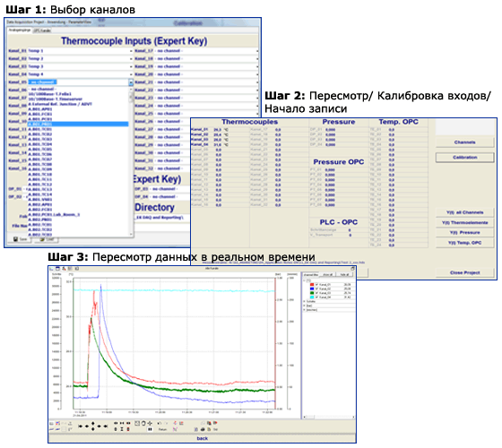Screen dimensions: 502x448
Task: Open the Kanal_03 Temp 3 dropdown
Action: [131, 66]
